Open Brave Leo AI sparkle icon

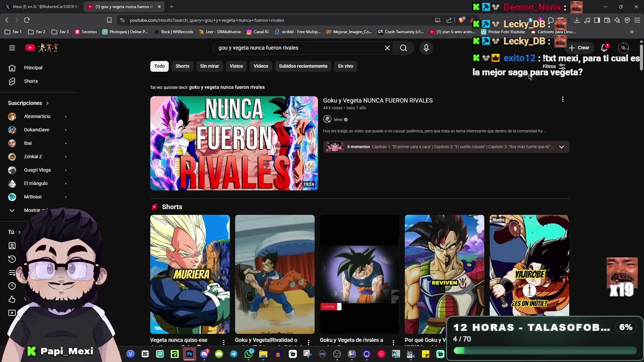pos(617,20)
